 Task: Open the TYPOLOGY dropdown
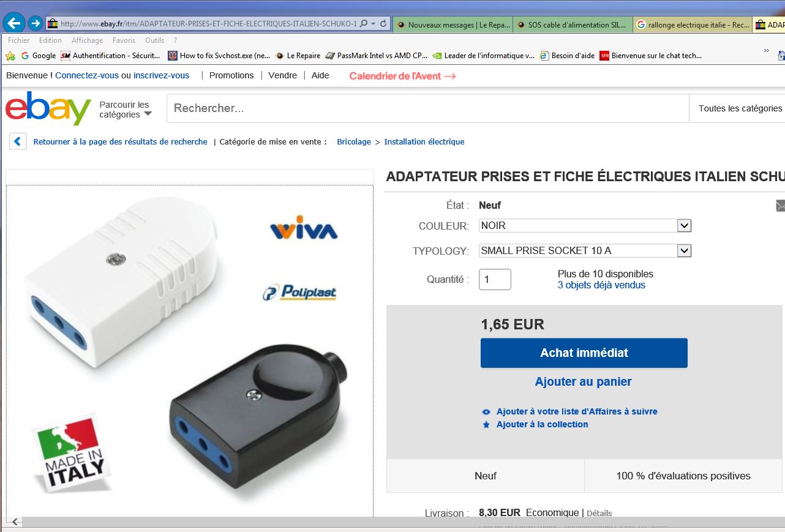[x=585, y=250]
